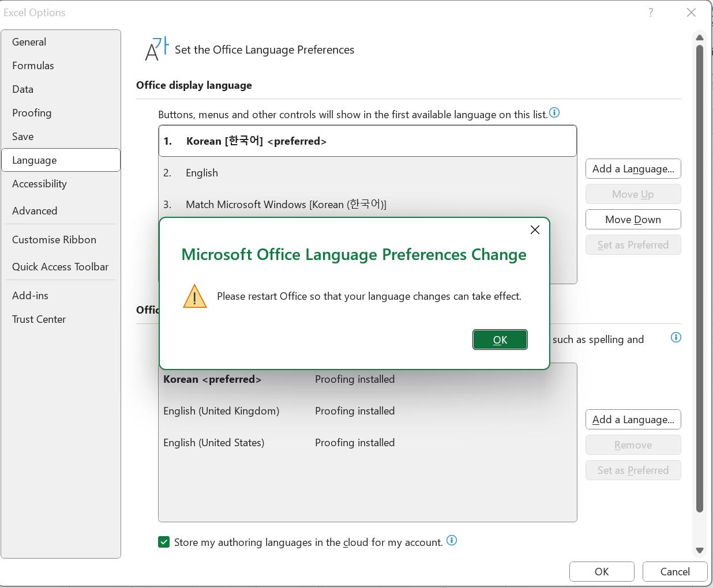Viewport: 713px width, 588px height.
Task: Open the Save options category
Action: pos(61,137)
